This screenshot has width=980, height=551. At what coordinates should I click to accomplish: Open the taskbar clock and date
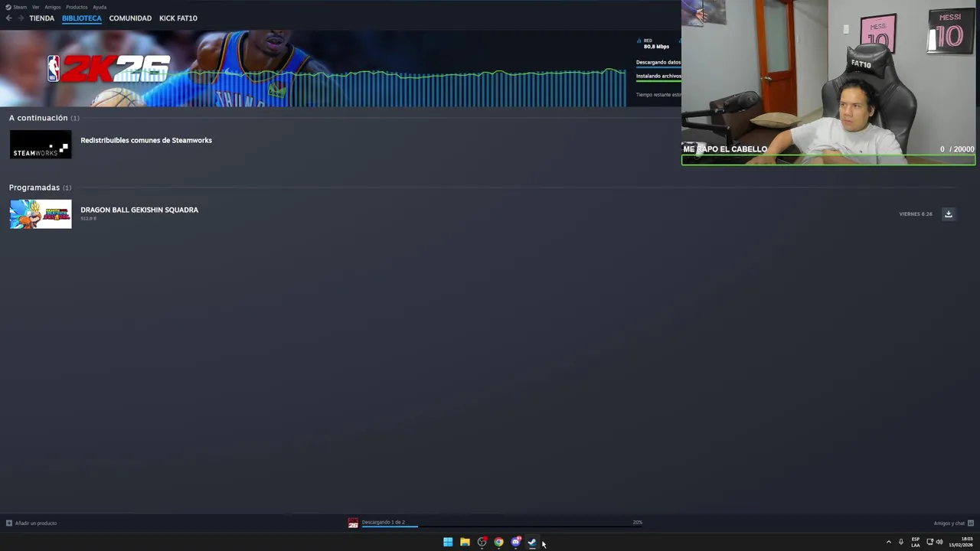[x=961, y=542]
